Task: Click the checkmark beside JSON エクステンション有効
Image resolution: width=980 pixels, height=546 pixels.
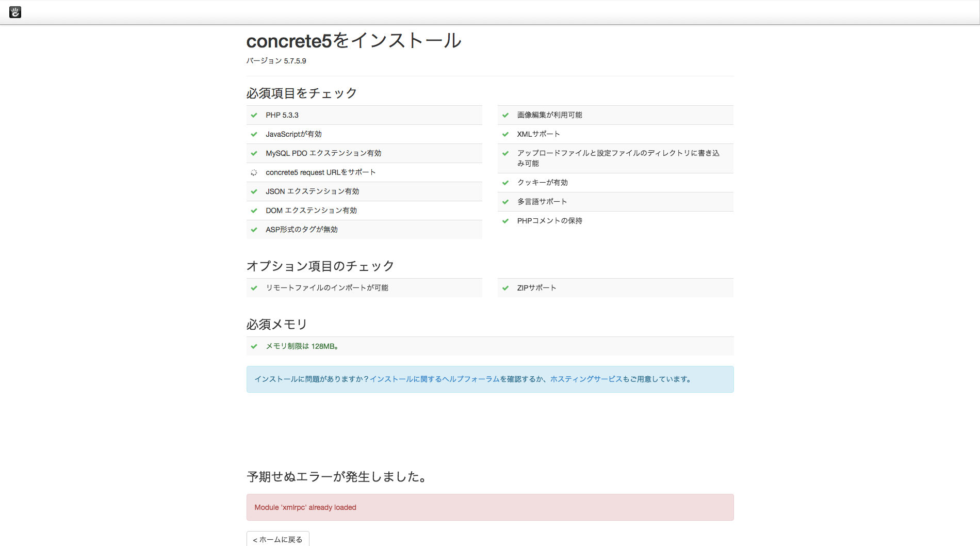Action: point(254,191)
